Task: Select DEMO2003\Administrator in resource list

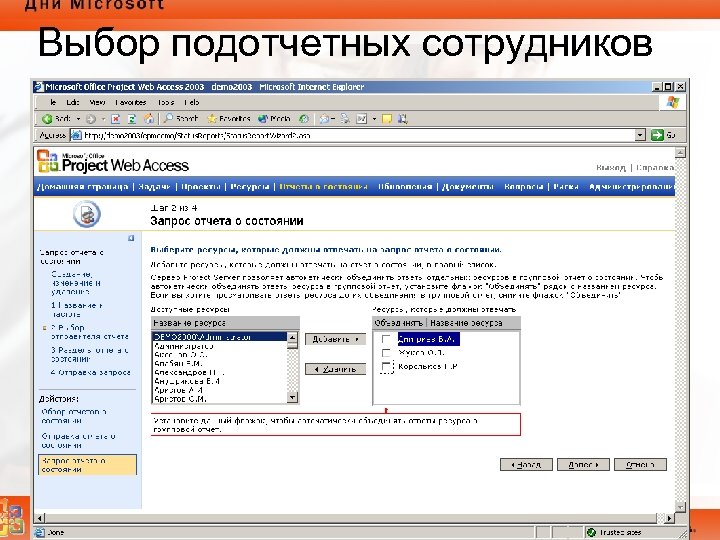Action: point(219,337)
